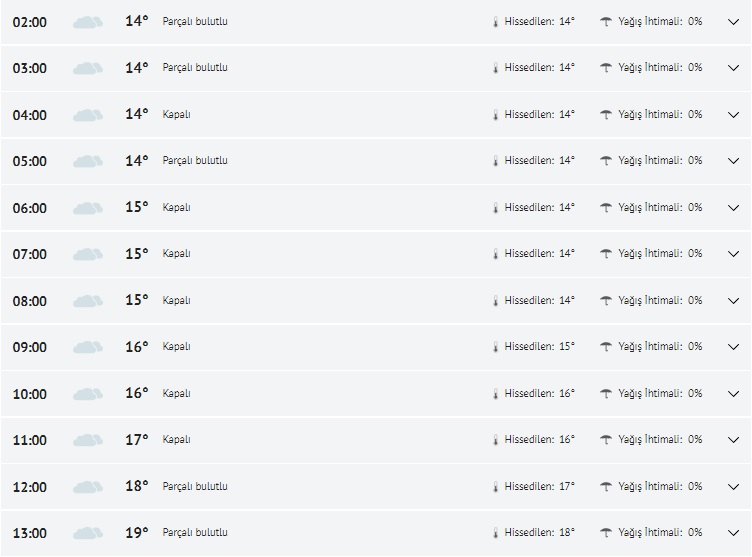Screen dimensions: 752x557
Task: Expand the 10:00 row chevron
Action: 733,394
